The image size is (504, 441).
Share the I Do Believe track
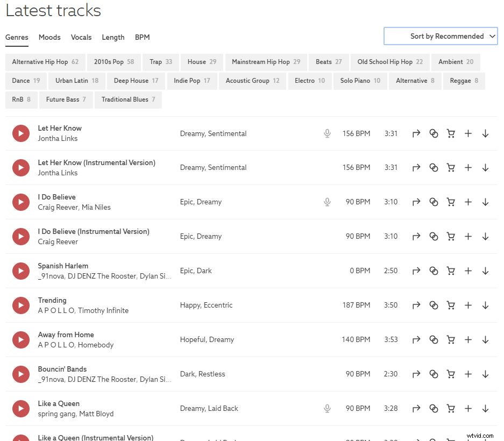[x=416, y=202]
